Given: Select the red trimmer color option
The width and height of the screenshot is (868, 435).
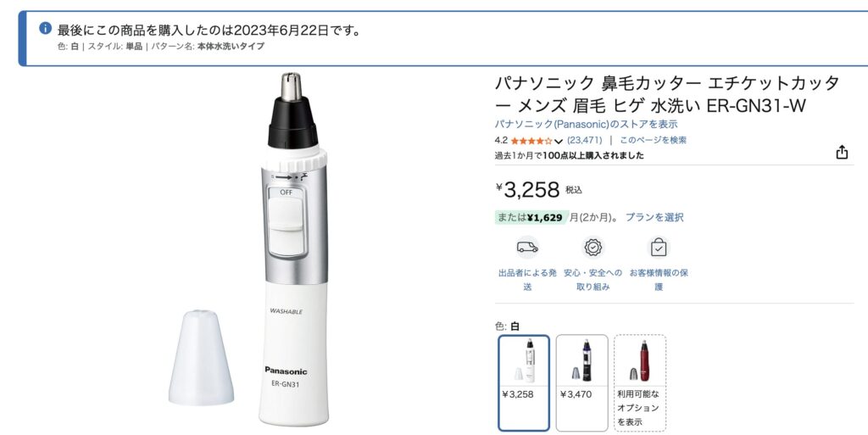Looking at the screenshot, I should click(640, 382).
